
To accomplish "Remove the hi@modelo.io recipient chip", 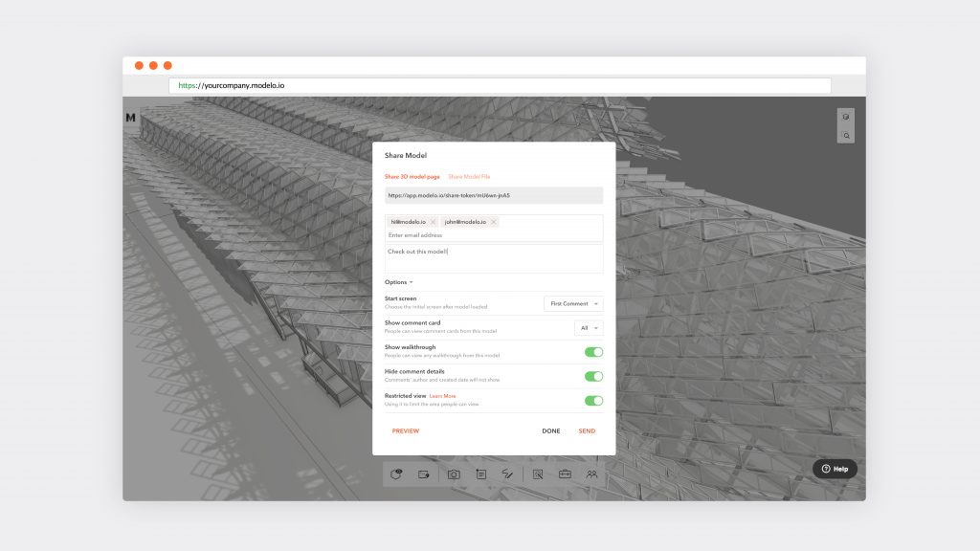I will pyautogui.click(x=433, y=222).
